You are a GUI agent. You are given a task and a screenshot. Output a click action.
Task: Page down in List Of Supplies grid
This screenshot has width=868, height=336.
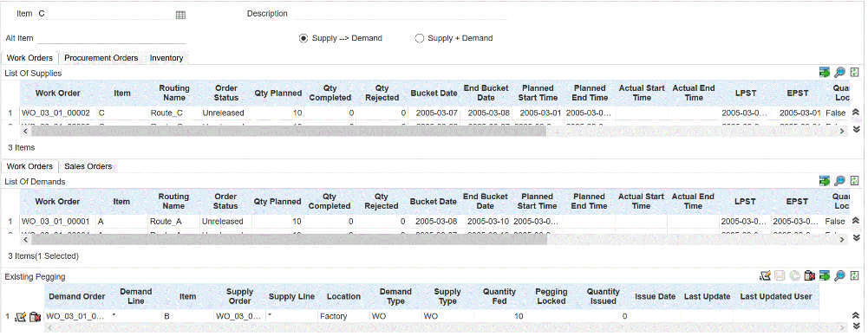click(856, 129)
